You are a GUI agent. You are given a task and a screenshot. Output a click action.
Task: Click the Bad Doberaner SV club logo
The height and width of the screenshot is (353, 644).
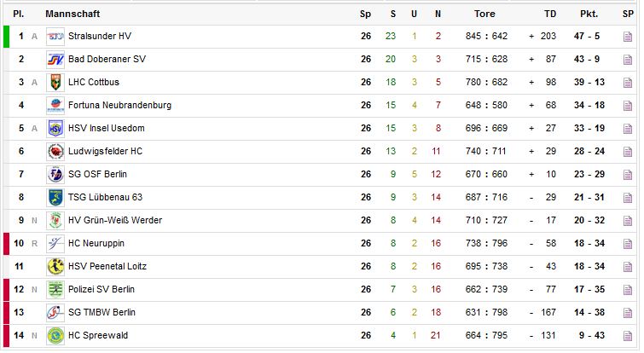point(55,60)
